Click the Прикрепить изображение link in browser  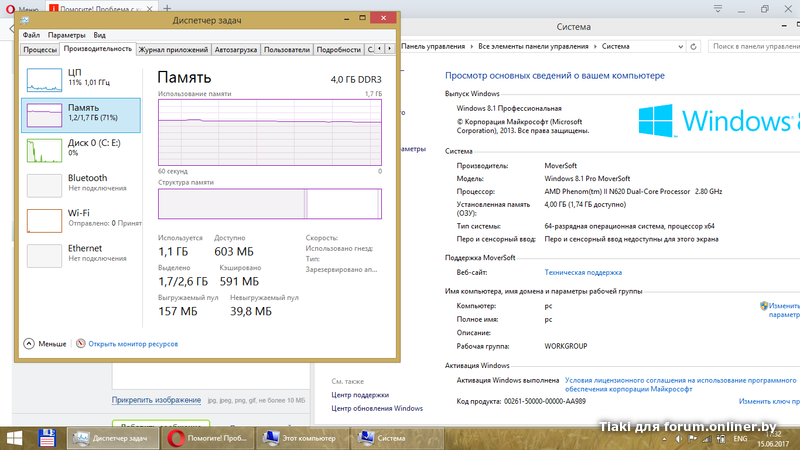click(x=156, y=400)
